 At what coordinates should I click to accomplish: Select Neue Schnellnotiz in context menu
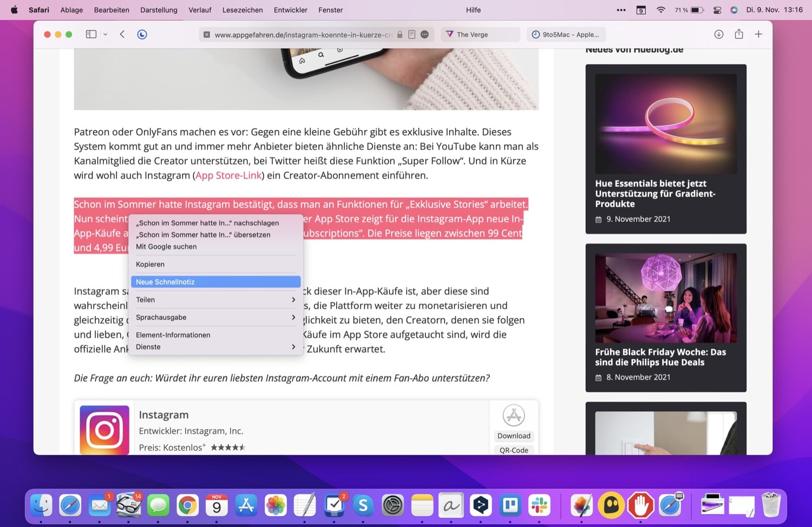click(x=215, y=282)
